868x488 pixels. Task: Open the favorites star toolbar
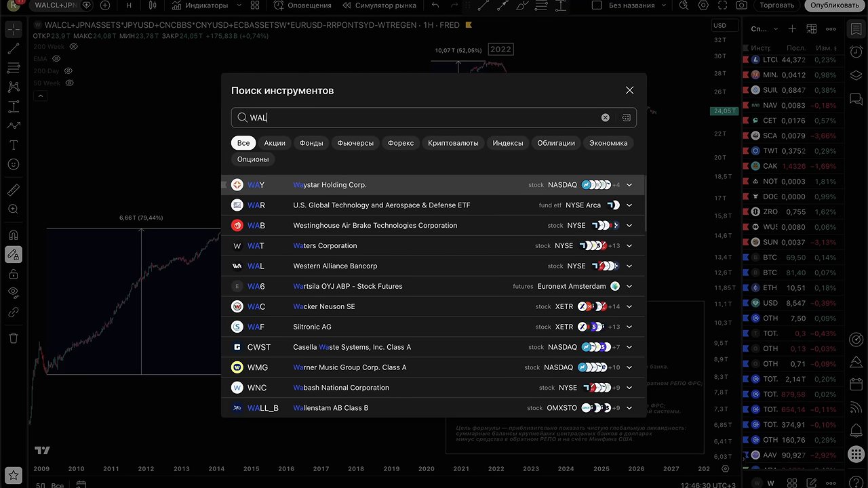[x=14, y=475]
